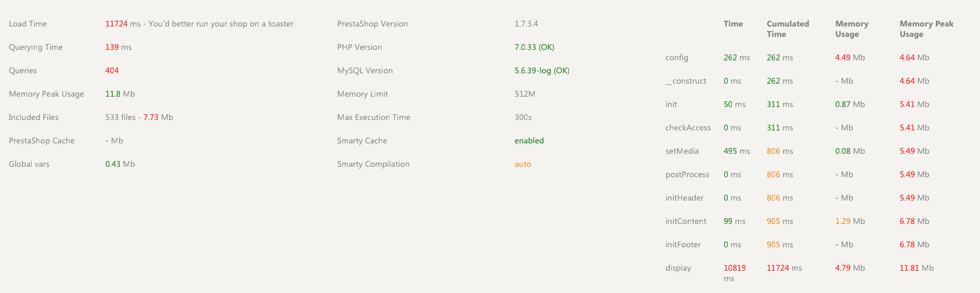Select the Memory Limit 512M value

(x=525, y=94)
